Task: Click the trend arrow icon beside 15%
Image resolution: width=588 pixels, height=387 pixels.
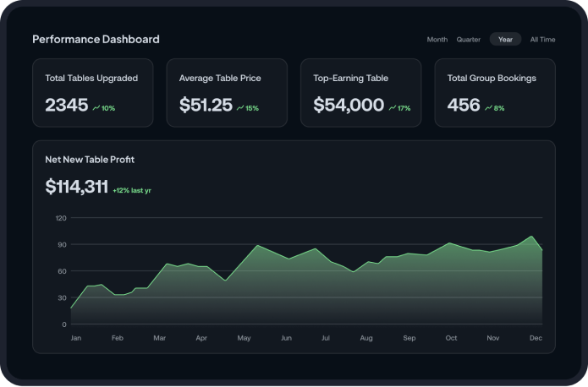Action: point(240,108)
